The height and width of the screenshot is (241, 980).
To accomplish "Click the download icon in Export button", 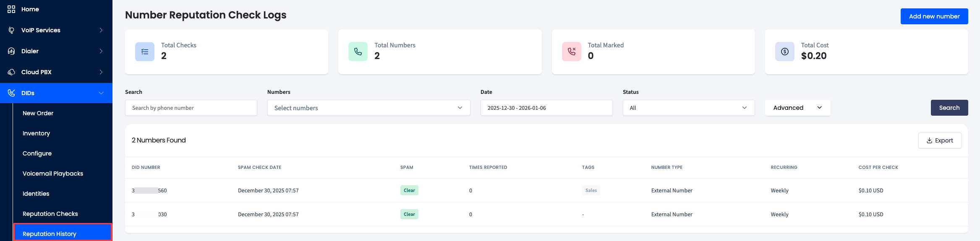I will tap(929, 140).
